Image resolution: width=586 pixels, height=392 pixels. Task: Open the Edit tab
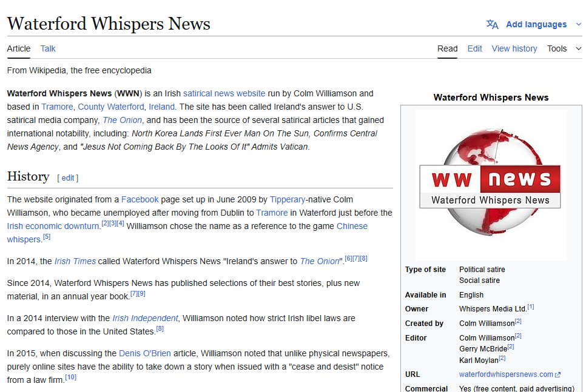pos(474,48)
